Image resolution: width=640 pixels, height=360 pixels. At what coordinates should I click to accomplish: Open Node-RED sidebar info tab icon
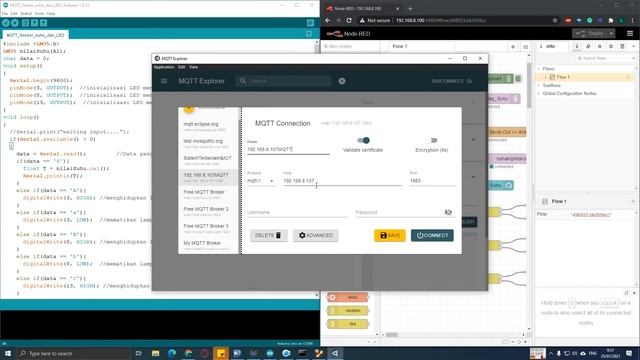tap(577, 47)
